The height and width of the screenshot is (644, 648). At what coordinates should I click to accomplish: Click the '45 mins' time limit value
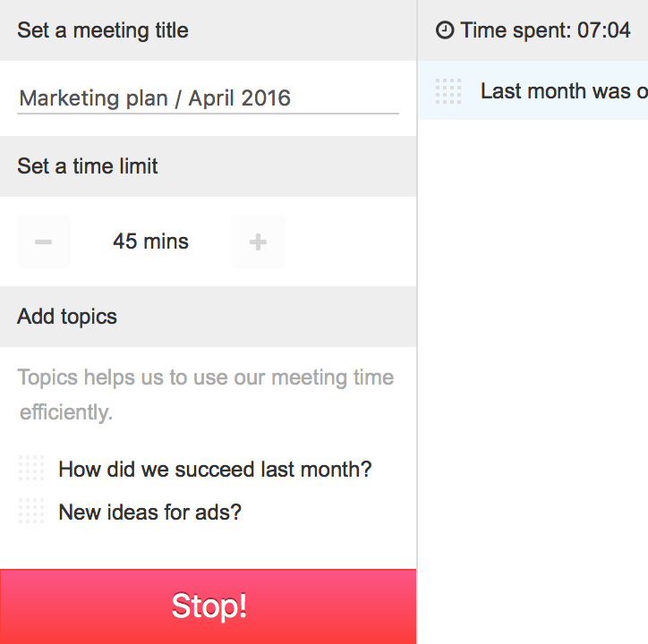(151, 241)
